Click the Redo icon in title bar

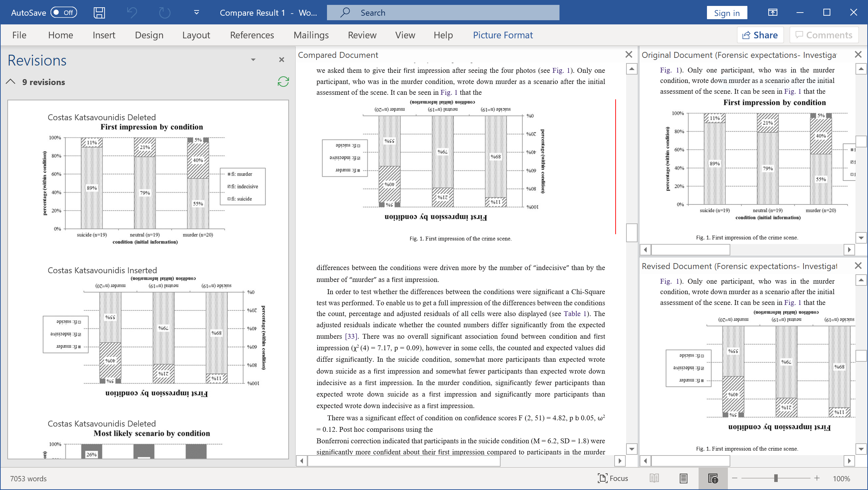[x=164, y=13]
